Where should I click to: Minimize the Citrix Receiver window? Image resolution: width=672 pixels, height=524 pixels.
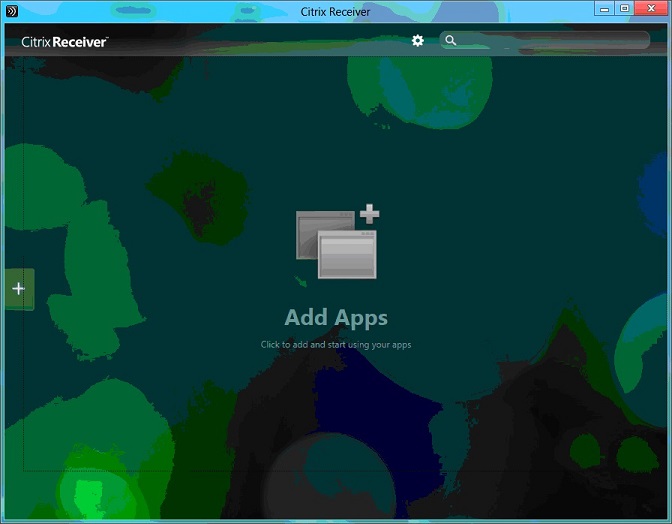[605, 9]
